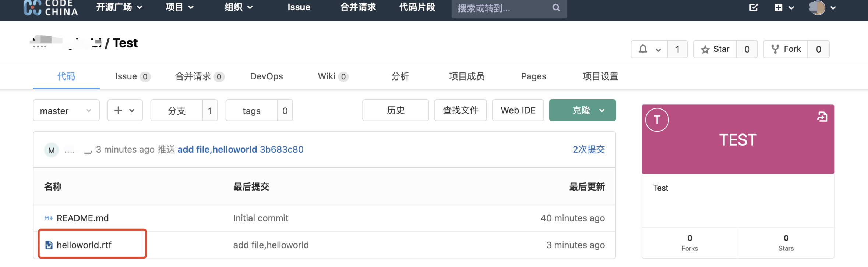The width and height of the screenshot is (868, 267).
Task: Star the Test project
Action: point(715,49)
